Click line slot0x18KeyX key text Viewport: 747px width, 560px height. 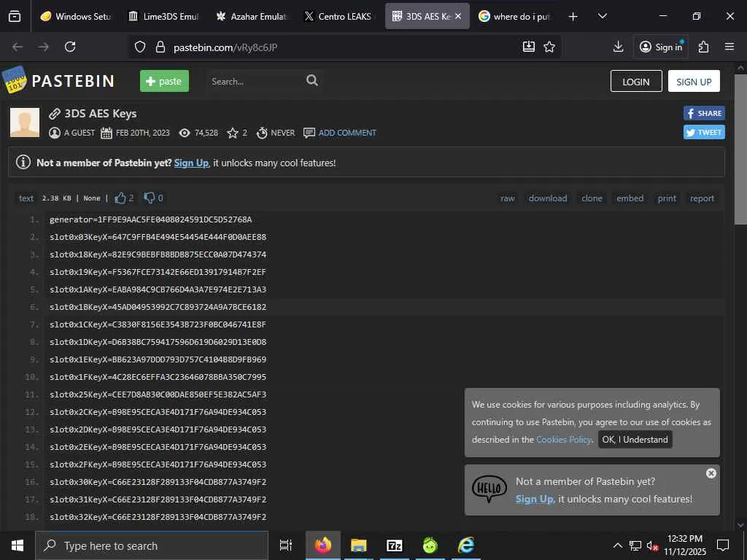[158, 254]
